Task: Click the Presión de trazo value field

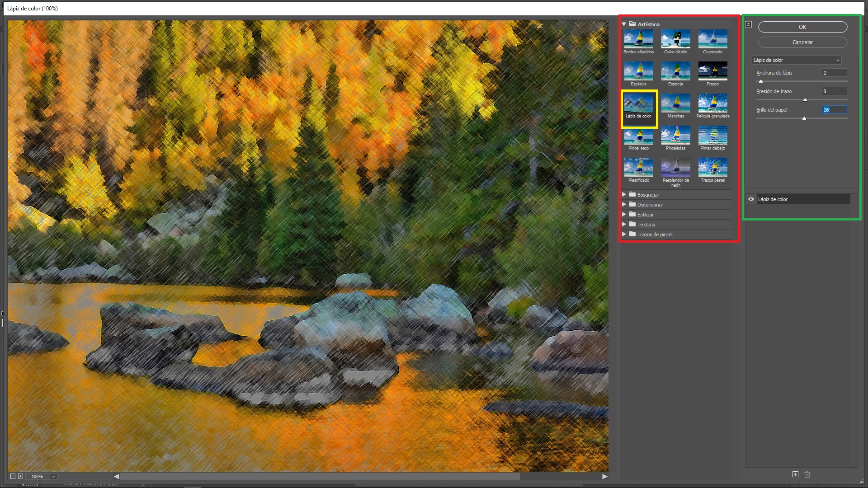Action: (834, 91)
